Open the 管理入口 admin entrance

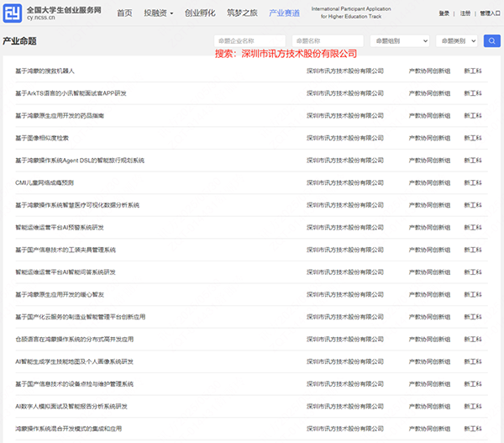point(490,13)
